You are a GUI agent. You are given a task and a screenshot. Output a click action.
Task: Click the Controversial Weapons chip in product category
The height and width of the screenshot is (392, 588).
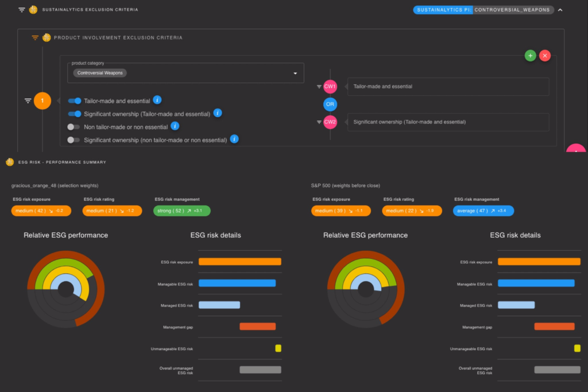[100, 73]
